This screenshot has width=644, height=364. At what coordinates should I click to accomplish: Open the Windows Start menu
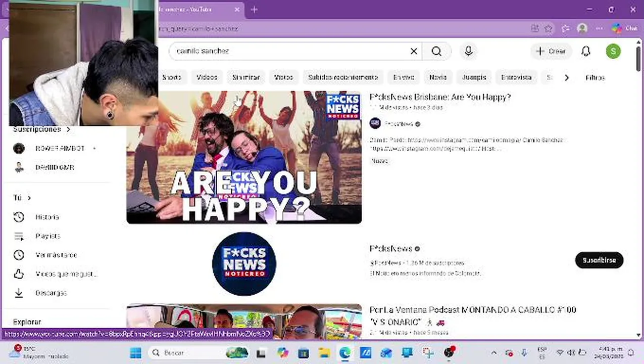pyautogui.click(x=135, y=353)
